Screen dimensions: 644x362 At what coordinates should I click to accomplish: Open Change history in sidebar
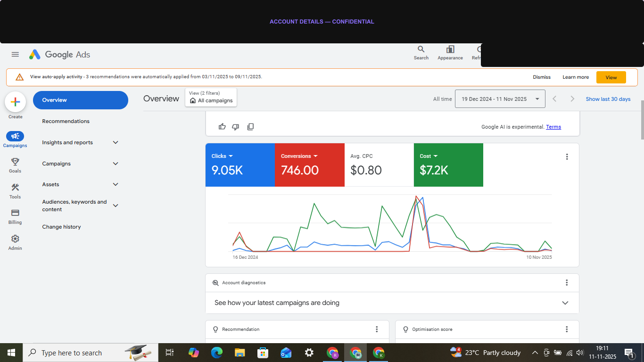click(61, 227)
